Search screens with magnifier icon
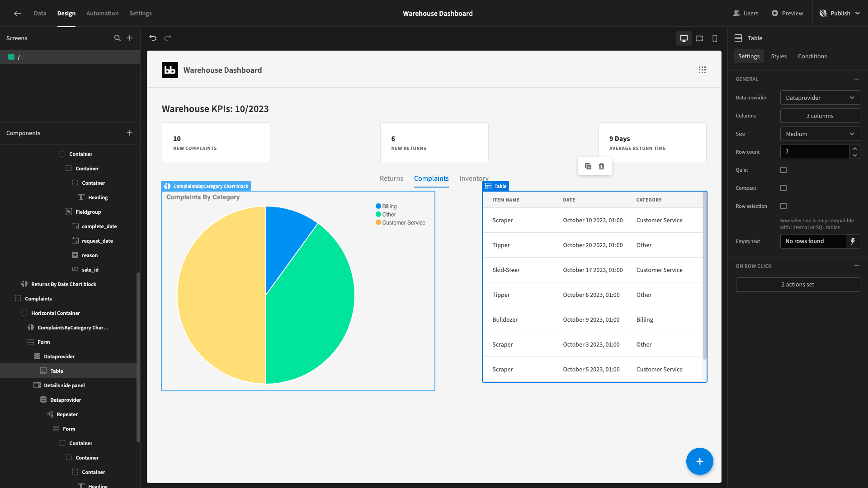Image resolution: width=868 pixels, height=488 pixels. click(x=118, y=38)
